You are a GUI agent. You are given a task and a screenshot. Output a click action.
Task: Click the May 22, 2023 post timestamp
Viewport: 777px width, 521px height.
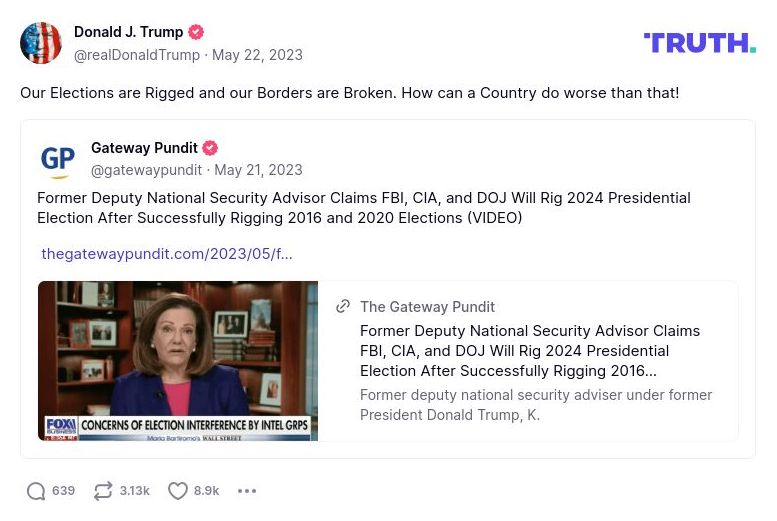[257, 55]
